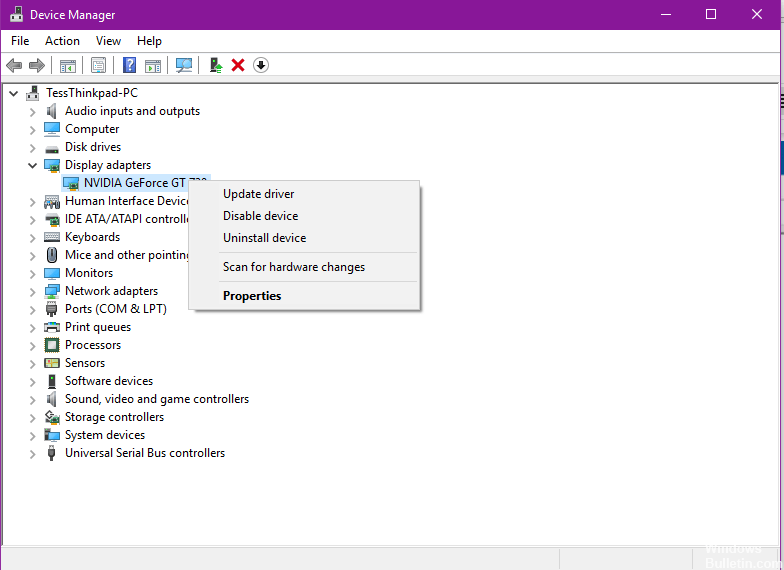This screenshot has height=570, width=784.
Task: Click the Device Manager title bar icon
Action: click(x=16, y=14)
